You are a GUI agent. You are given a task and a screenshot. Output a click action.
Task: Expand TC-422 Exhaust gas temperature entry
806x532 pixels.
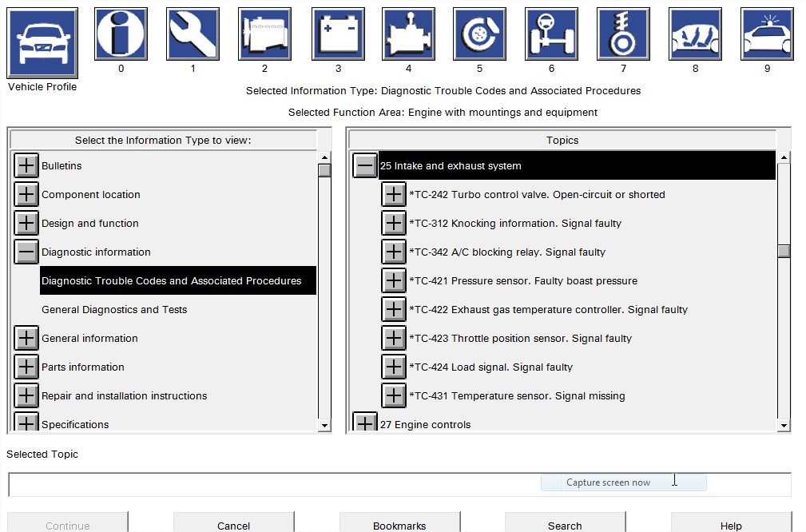click(394, 309)
